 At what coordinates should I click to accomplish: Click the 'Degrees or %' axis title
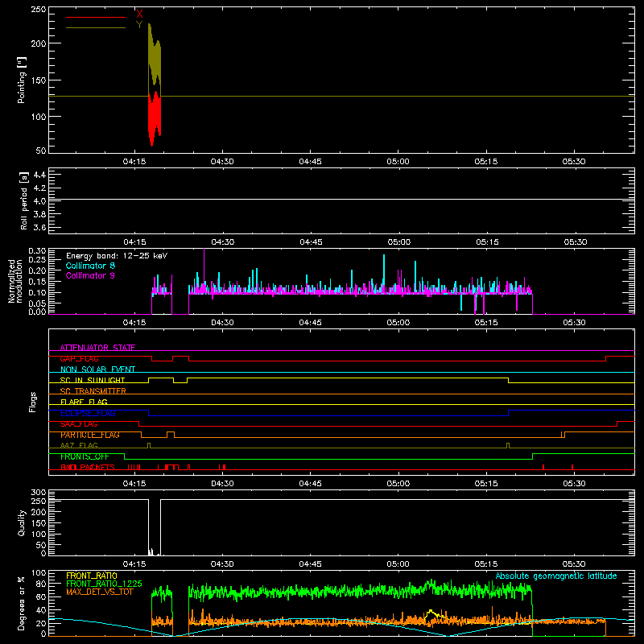click(21, 603)
